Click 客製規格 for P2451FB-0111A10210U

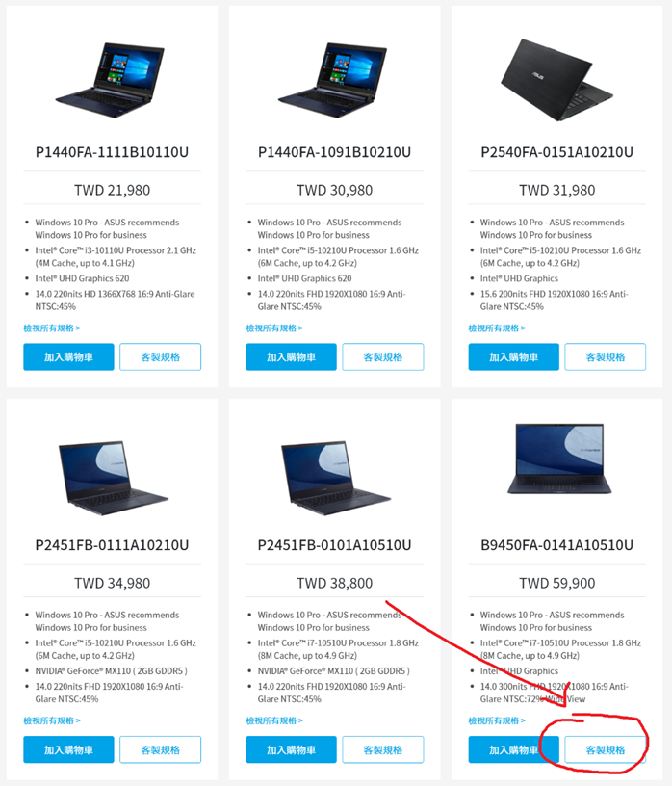161,749
